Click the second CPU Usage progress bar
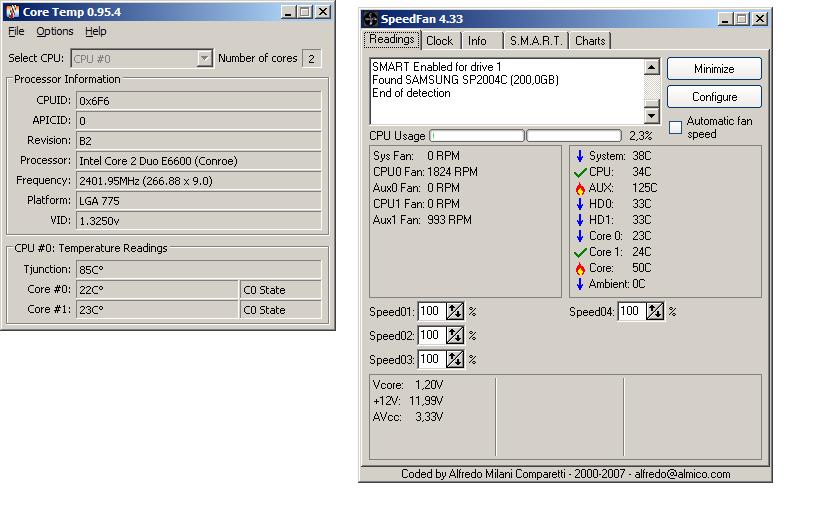840x525 pixels. [574, 136]
